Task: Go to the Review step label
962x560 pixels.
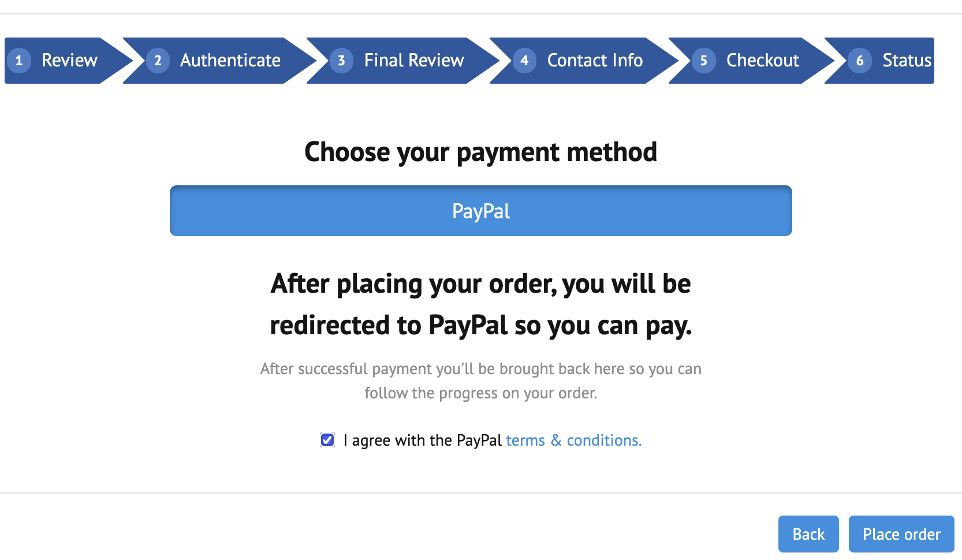Action: [x=69, y=61]
